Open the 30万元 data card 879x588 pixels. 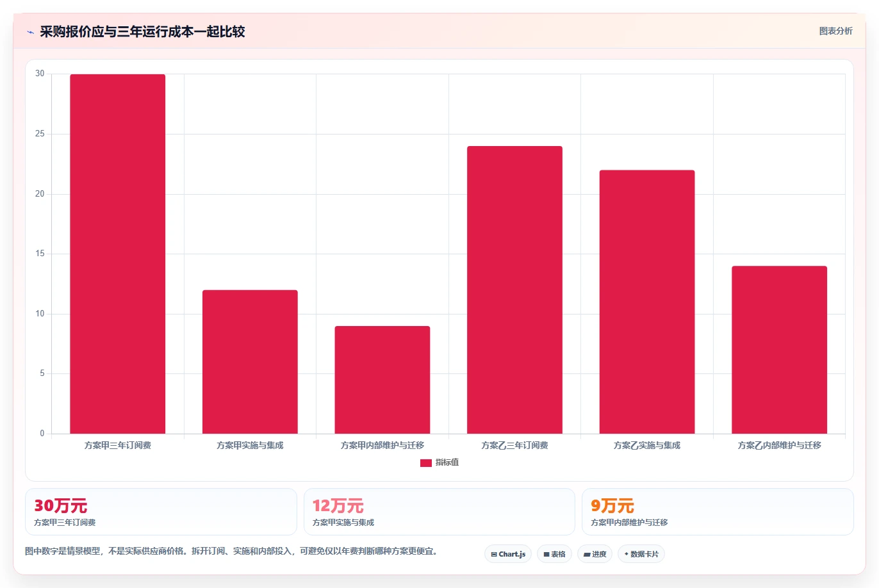pyautogui.click(x=161, y=512)
